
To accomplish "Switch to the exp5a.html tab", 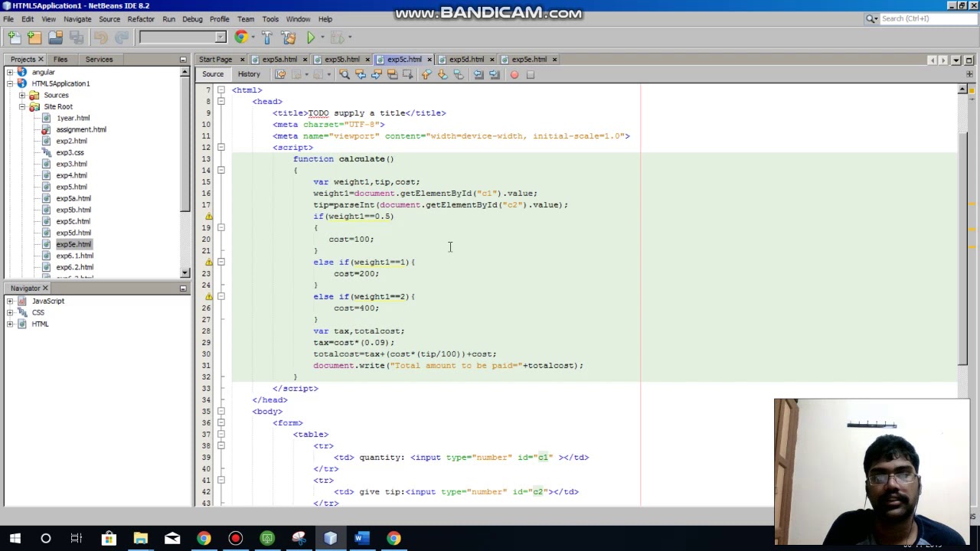I will tap(279, 60).
